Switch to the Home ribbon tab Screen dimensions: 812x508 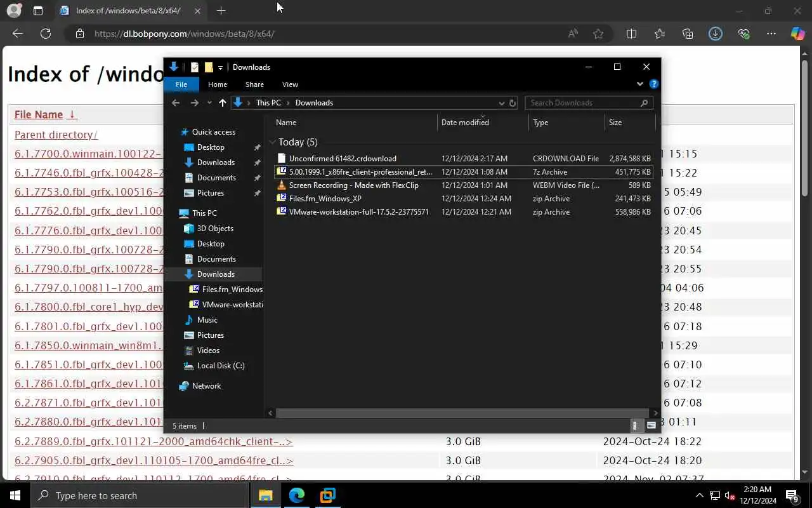218,84
